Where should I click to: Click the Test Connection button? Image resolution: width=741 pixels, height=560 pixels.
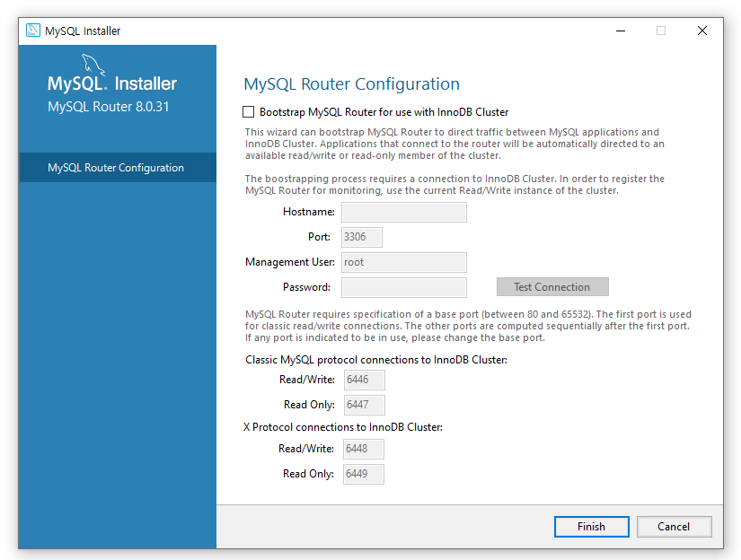(x=552, y=287)
